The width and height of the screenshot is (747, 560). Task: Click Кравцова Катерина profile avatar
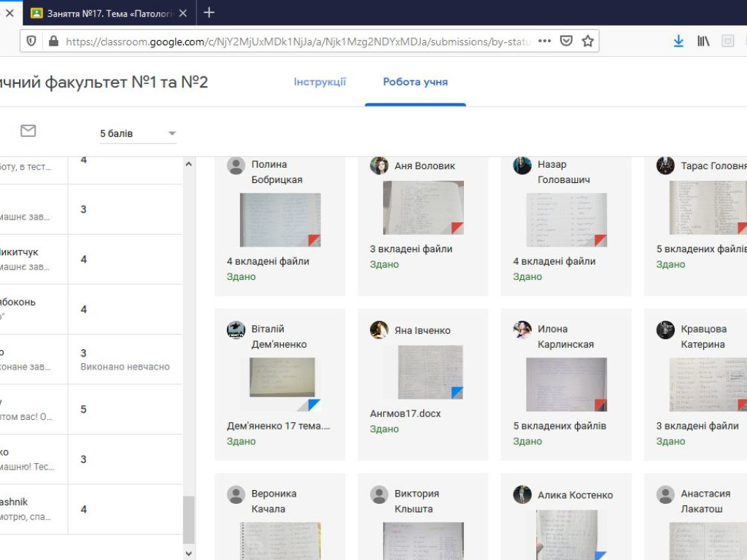coord(665,330)
